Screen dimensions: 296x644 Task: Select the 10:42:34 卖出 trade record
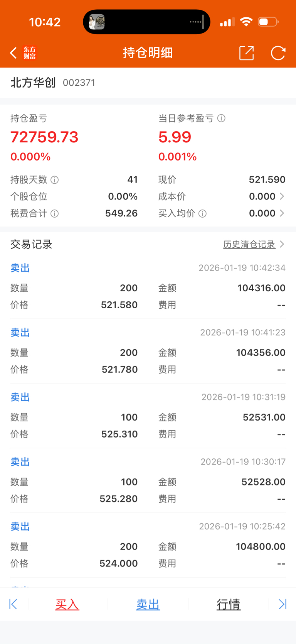tap(148, 286)
